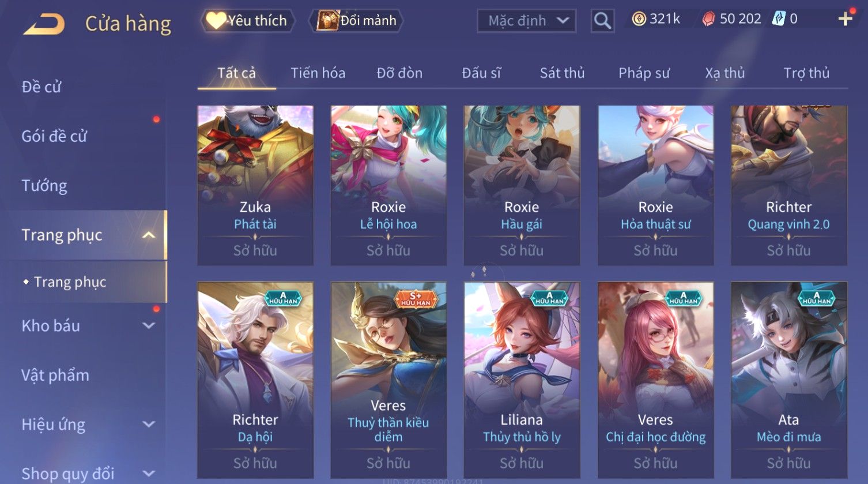This screenshot has height=484, width=868.
Task: Click the red ruby currency icon
Action: pos(708,20)
